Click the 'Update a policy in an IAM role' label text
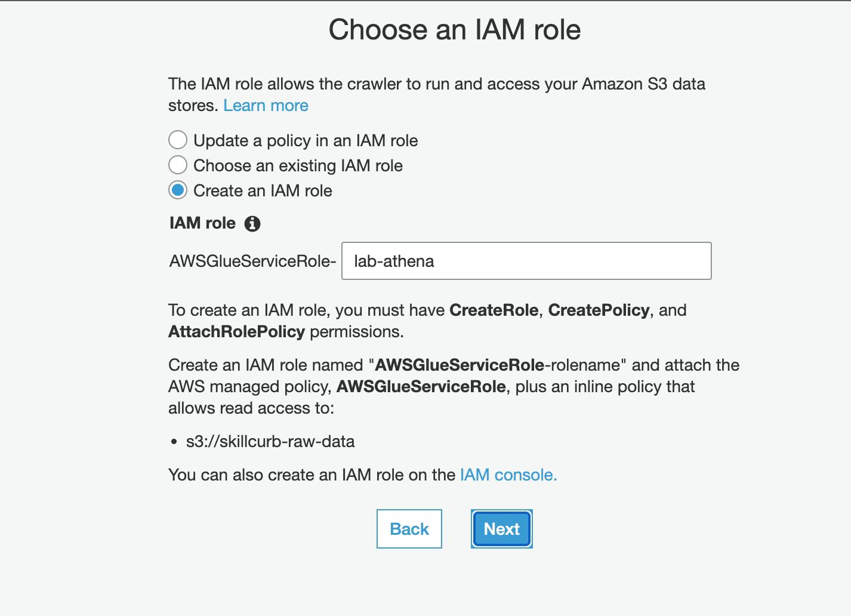This screenshot has height=616, width=851. click(305, 141)
